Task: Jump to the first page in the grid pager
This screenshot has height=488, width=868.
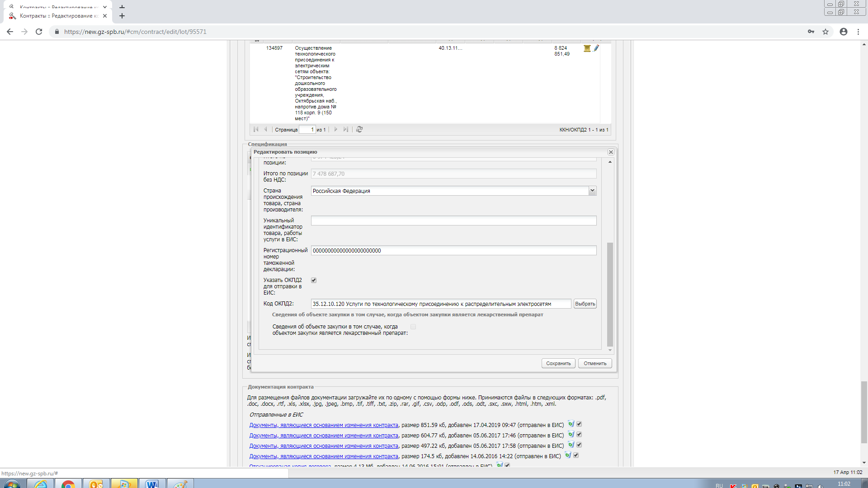Action: click(x=256, y=130)
